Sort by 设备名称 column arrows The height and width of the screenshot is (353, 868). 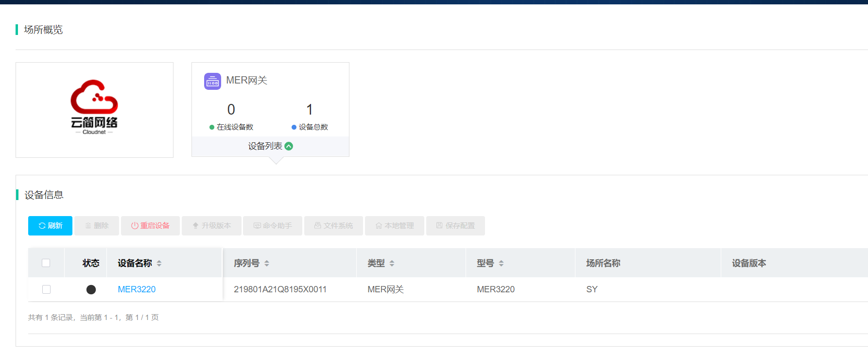coord(159,263)
